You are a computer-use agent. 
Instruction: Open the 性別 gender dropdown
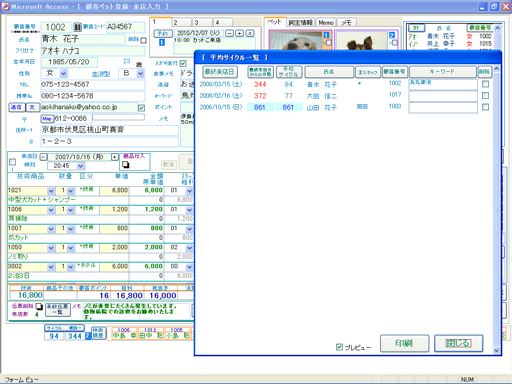(x=64, y=73)
